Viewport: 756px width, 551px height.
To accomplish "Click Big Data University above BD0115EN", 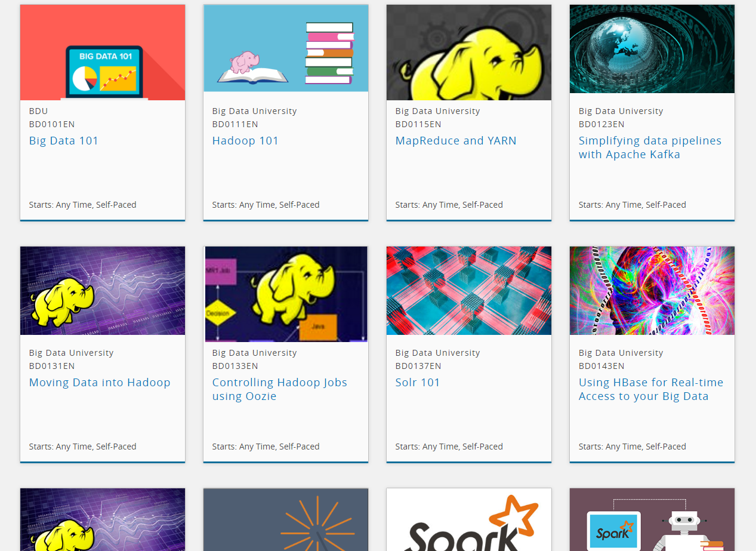I will tap(437, 111).
